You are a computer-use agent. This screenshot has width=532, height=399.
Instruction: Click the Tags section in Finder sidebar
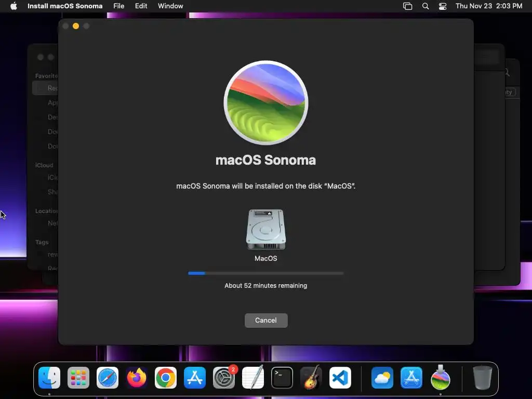coord(42,242)
